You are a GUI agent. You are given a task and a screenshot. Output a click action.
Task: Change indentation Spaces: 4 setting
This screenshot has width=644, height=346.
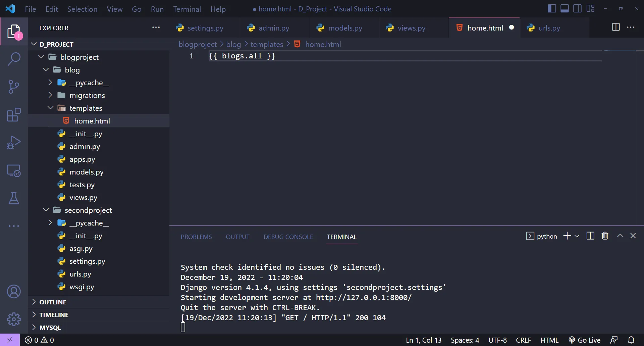click(x=465, y=340)
